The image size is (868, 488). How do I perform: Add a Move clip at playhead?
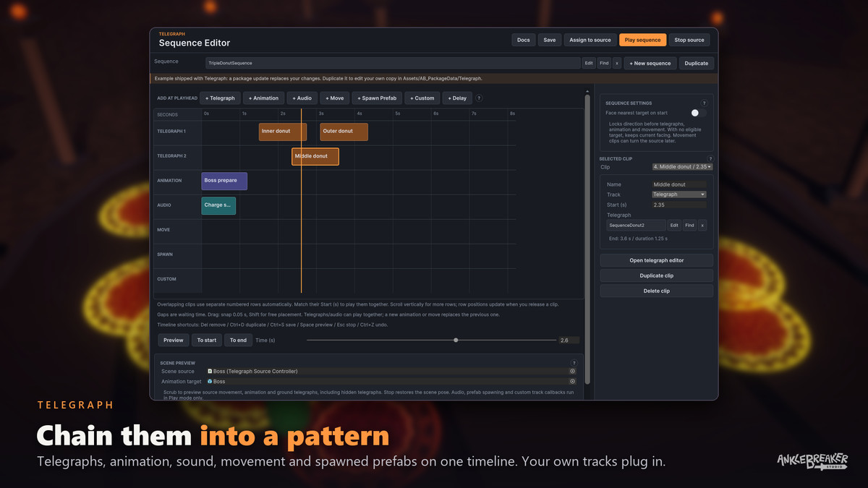click(335, 98)
